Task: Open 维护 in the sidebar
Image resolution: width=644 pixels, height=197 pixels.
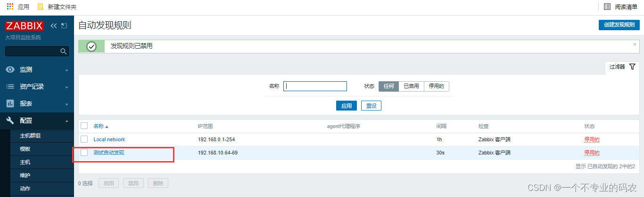Action: pos(25,175)
